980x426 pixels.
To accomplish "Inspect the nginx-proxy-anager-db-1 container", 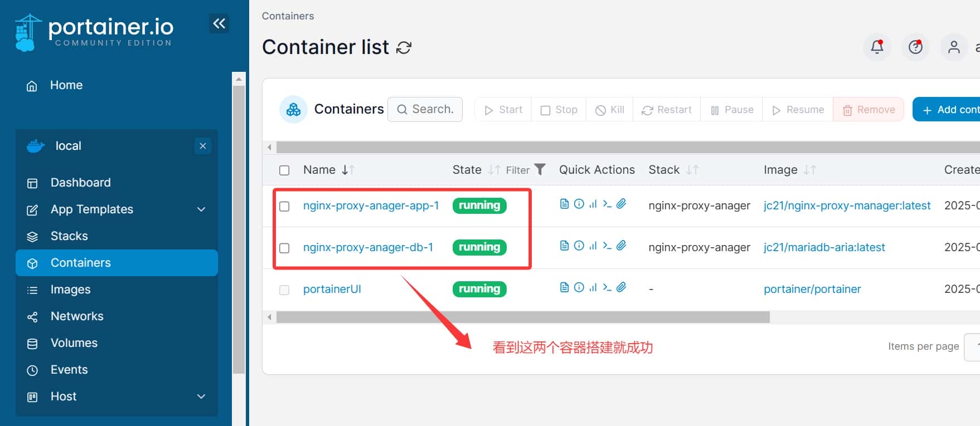I will (x=579, y=246).
